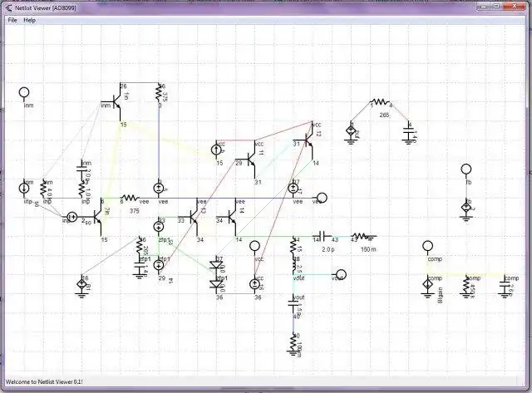The height and width of the screenshot is (393, 532).
Task: Select the 2.0p capacitor between nodes 14 and 43
Action: 322,236
